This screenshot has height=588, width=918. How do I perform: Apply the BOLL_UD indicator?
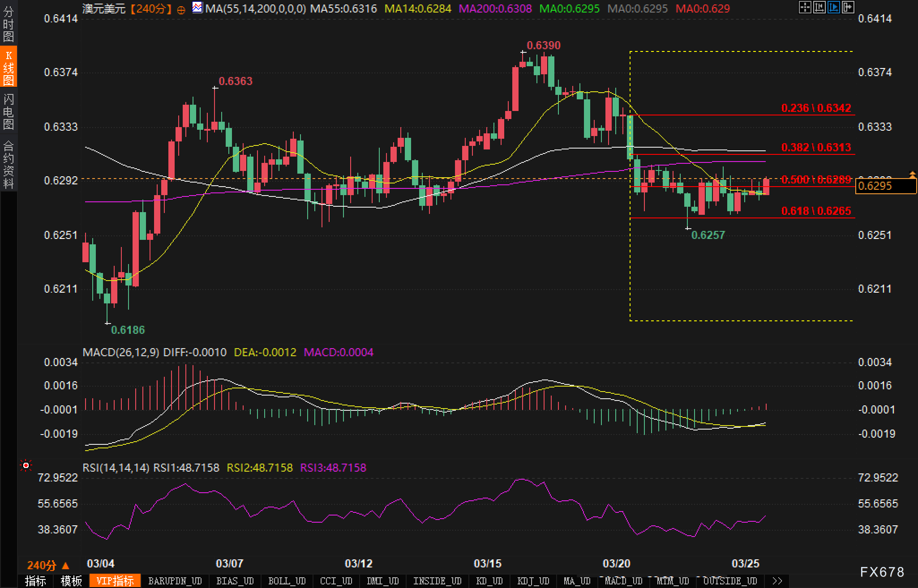[x=286, y=581]
